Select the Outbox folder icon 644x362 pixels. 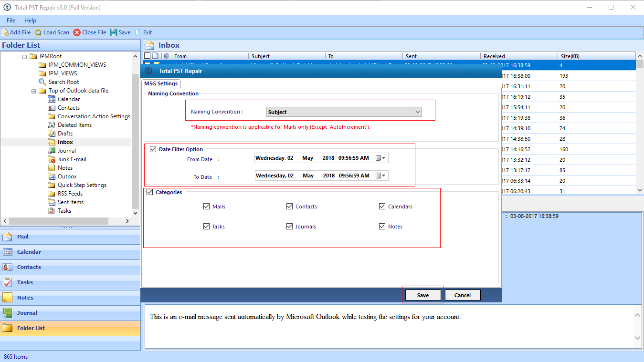coord(52,176)
